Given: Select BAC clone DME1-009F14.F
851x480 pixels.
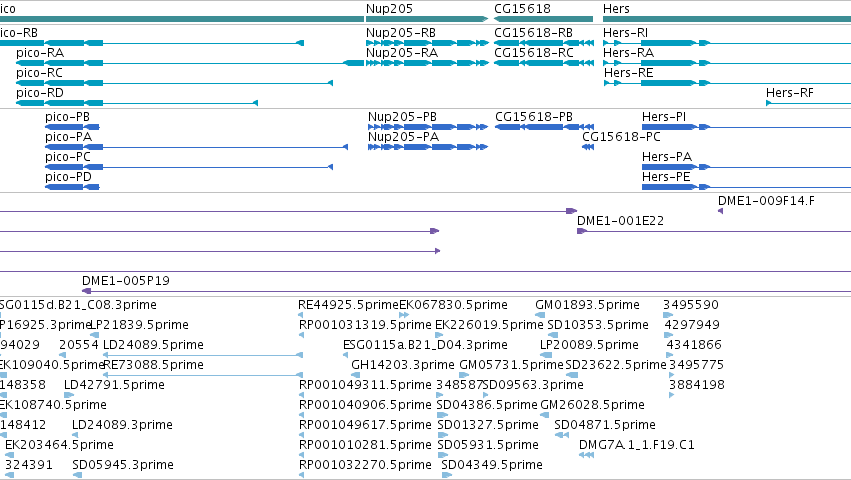Looking at the screenshot, I should tap(766, 201).
